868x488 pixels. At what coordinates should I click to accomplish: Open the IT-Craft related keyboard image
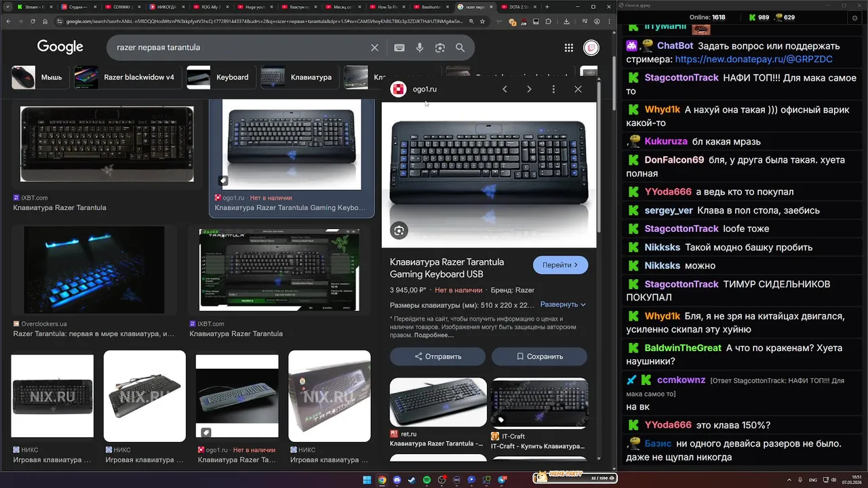point(540,403)
